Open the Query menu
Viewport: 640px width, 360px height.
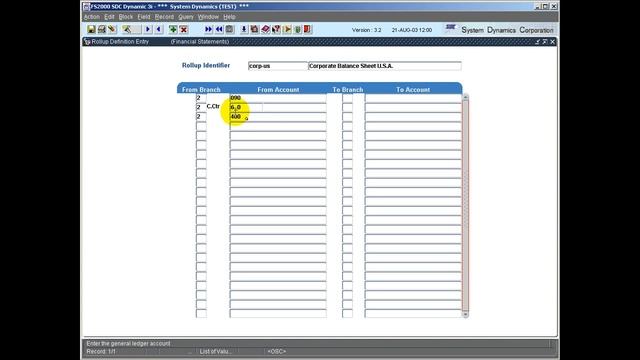[186, 17]
